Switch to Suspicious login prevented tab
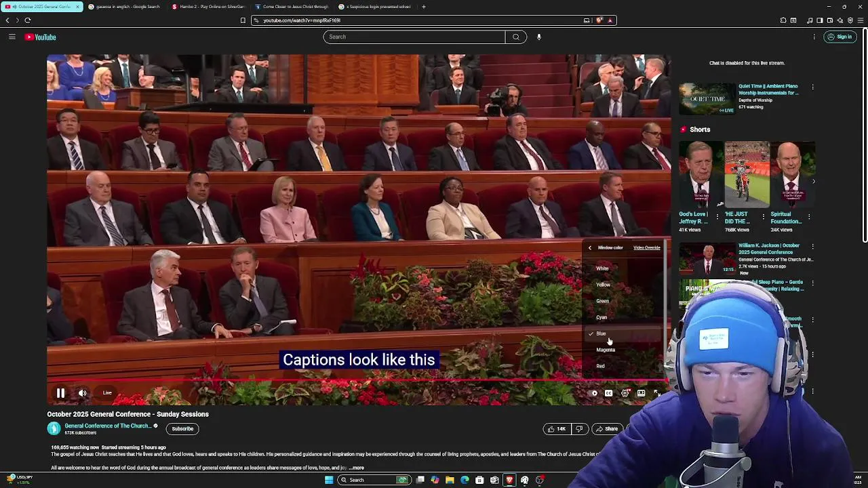This screenshot has height=488, width=868. tap(376, 7)
